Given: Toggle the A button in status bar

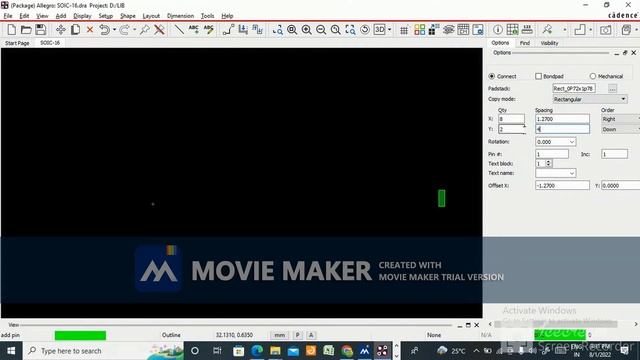Looking at the screenshot, I should point(311,335).
